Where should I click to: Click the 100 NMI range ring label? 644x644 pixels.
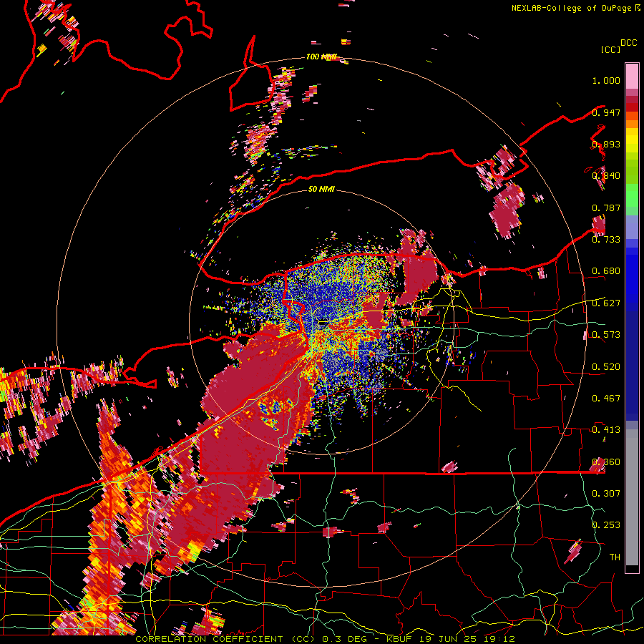[321, 57]
